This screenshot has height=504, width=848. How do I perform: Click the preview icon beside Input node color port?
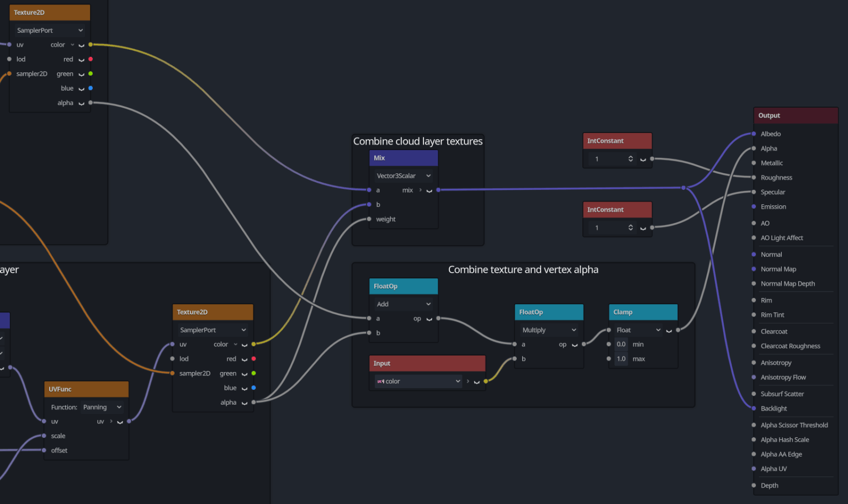476,381
